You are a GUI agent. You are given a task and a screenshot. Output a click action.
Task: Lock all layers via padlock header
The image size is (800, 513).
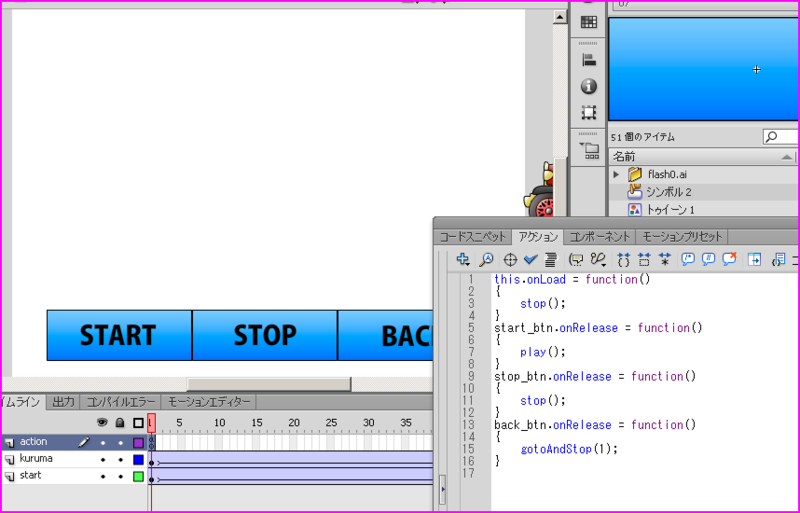120,423
